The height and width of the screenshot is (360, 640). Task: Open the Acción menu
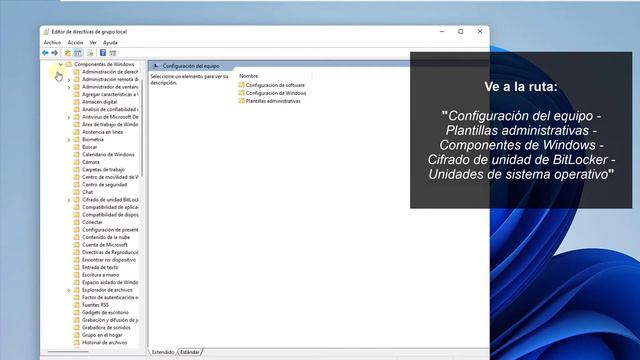tap(75, 42)
